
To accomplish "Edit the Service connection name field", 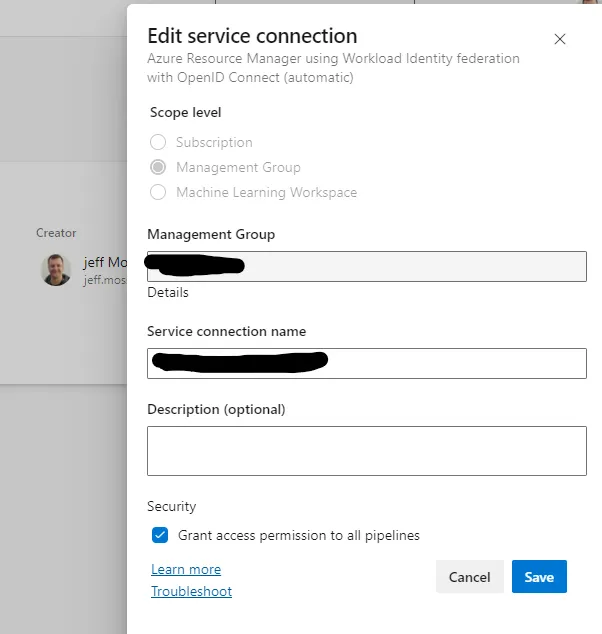I will click(x=367, y=363).
